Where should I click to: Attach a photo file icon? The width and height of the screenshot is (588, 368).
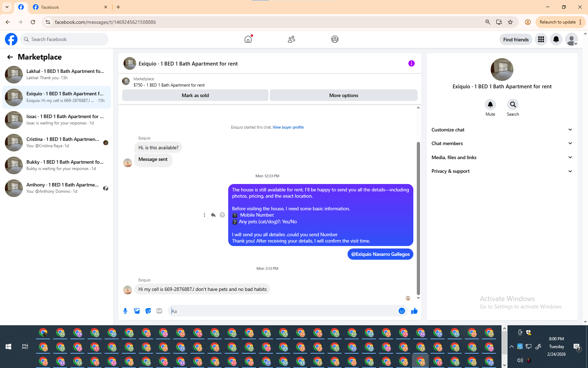pyautogui.click(x=137, y=311)
